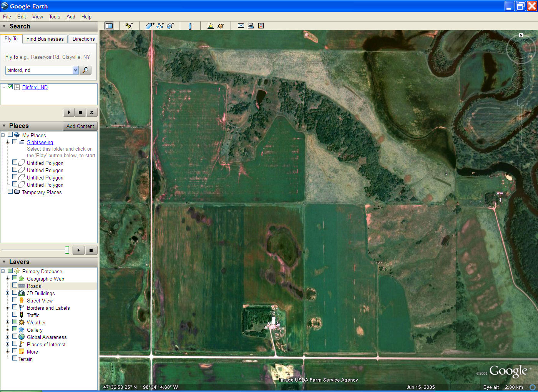Open the Fly To history dropdown
Screen dimensions: 538x392
pyautogui.click(x=75, y=70)
